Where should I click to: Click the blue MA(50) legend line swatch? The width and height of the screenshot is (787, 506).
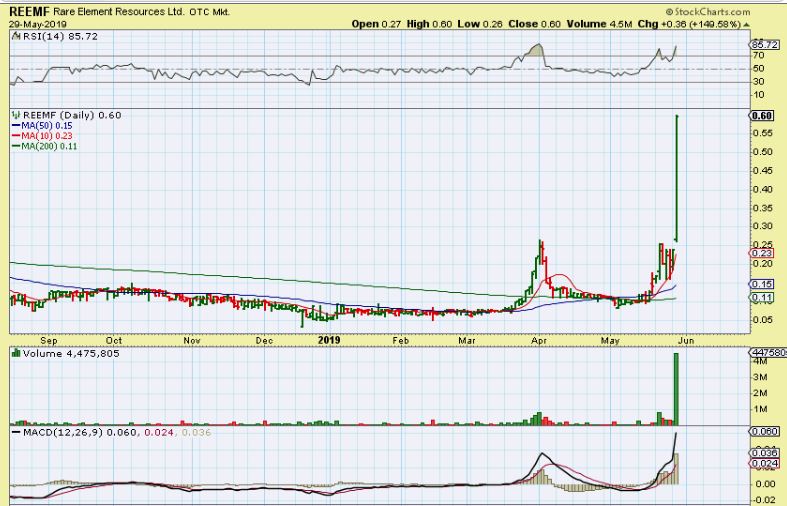pos(16,126)
